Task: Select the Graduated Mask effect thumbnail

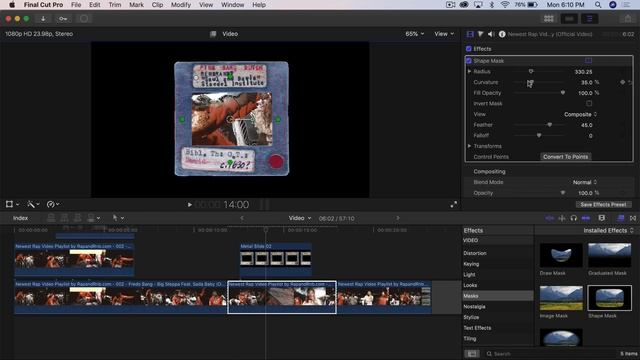Action: (609, 256)
